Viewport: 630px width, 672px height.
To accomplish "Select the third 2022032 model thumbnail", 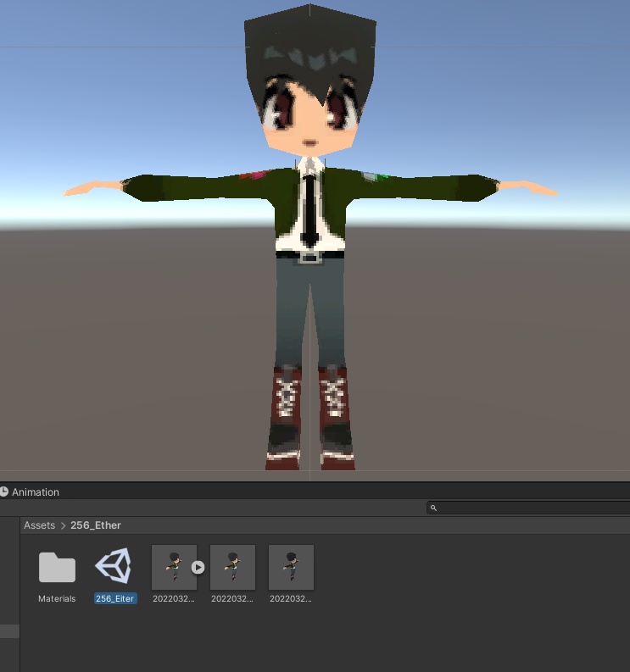I will (x=291, y=567).
